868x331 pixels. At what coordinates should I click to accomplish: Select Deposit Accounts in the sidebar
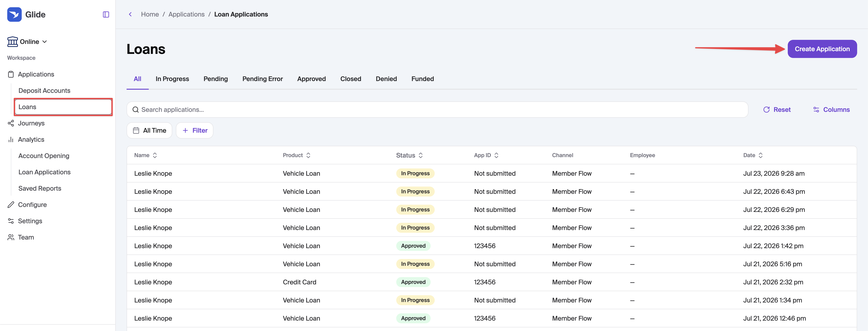point(44,91)
